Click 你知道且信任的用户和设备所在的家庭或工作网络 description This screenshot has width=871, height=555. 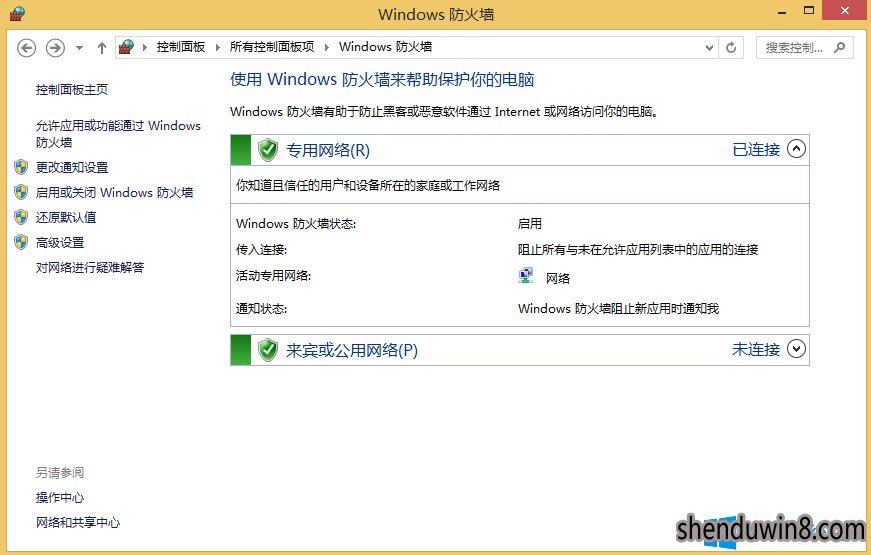pos(368,185)
